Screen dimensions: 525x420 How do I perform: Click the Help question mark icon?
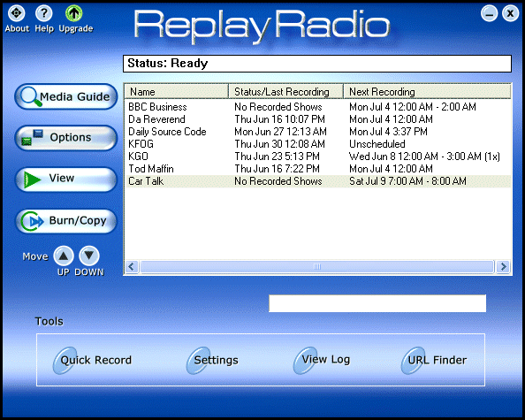click(44, 13)
